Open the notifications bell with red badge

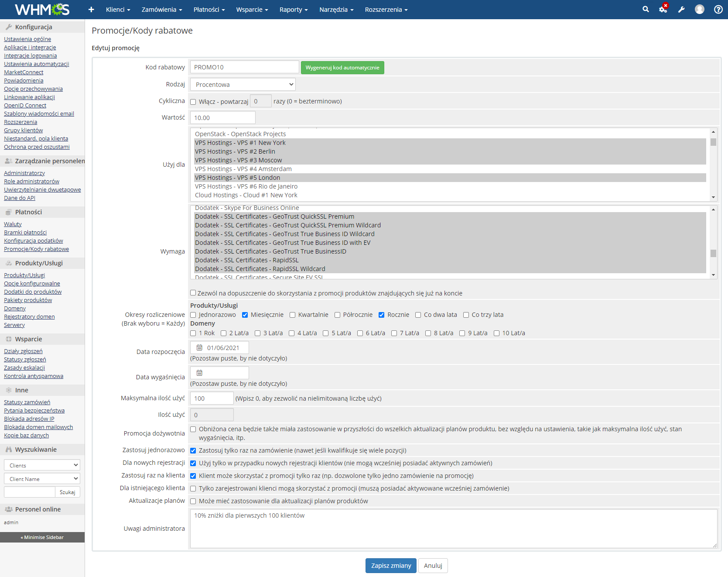tap(663, 9)
